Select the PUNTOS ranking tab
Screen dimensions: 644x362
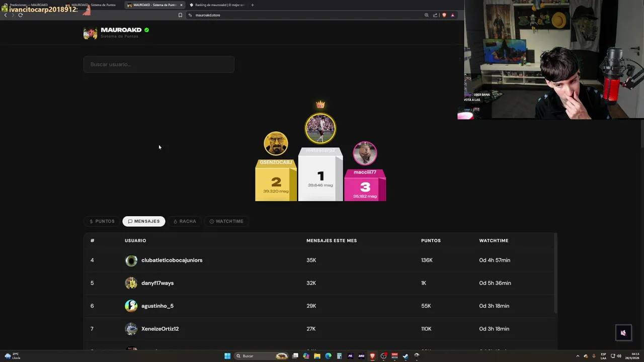(102, 221)
